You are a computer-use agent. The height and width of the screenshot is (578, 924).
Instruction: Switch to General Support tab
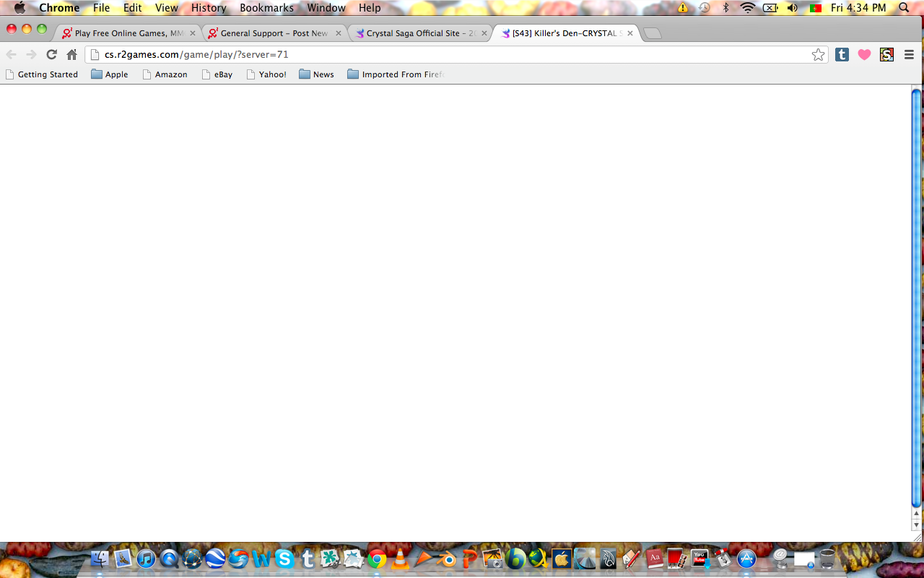point(274,33)
